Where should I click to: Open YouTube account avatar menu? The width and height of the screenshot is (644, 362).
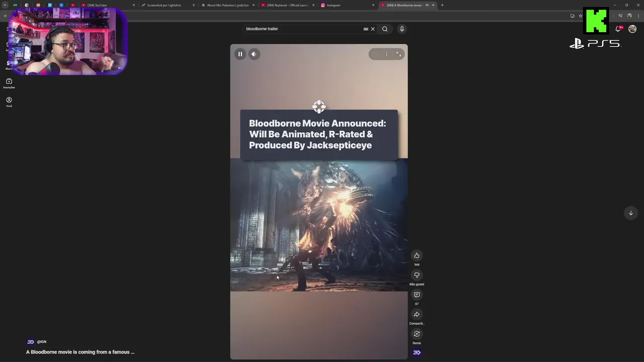[x=632, y=29]
